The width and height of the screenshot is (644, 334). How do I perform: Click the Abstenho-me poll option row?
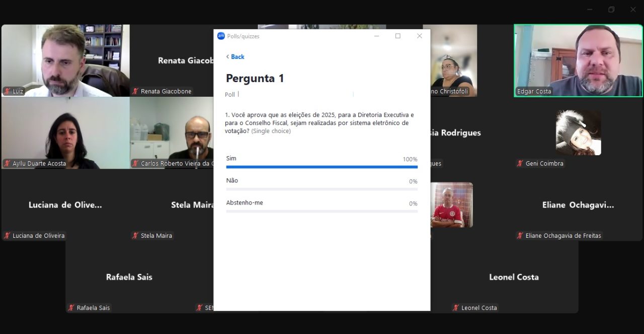[321, 206]
